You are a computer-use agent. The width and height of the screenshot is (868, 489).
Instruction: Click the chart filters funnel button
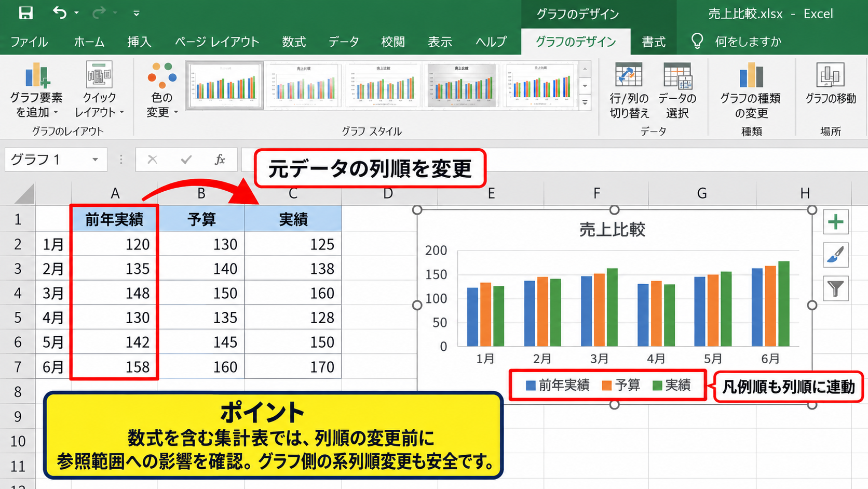pyautogui.click(x=836, y=288)
